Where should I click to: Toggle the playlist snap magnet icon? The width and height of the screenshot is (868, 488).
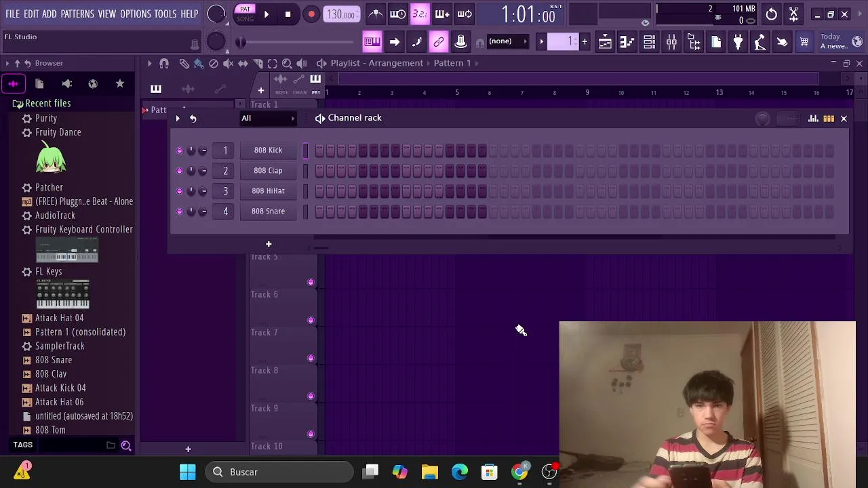[x=164, y=63]
